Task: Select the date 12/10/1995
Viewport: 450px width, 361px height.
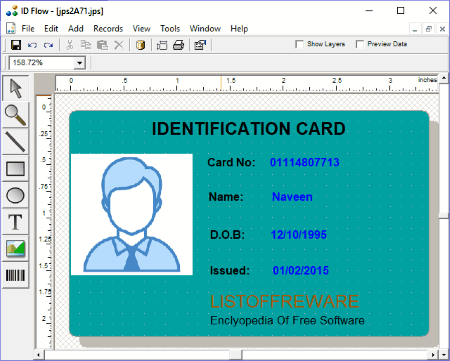Action: 299,235
